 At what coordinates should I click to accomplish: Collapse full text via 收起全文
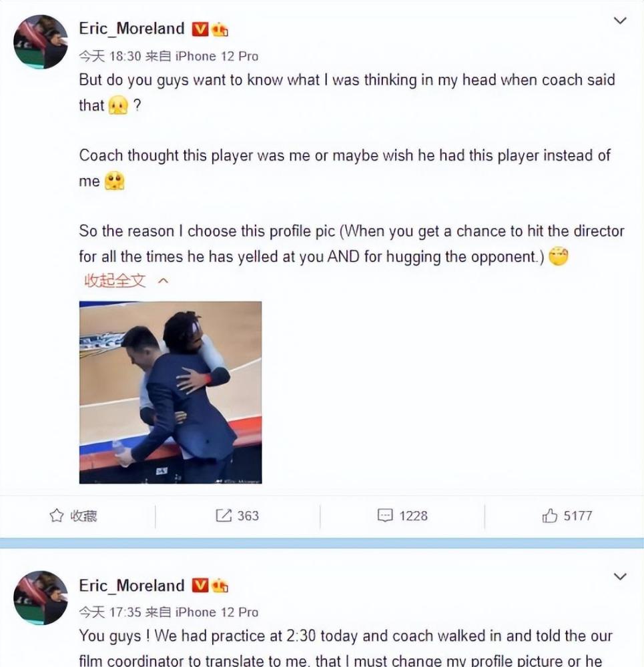pos(126,280)
